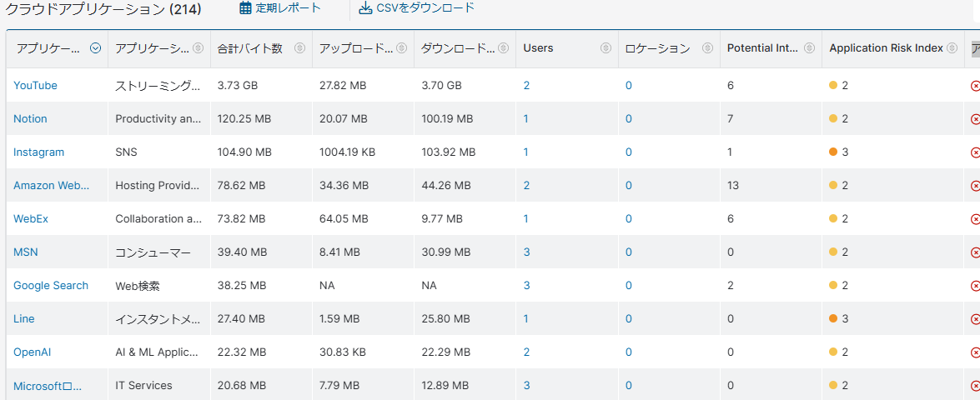Open the Microsoft application link in last row
The image size is (980, 400).
click(x=48, y=386)
